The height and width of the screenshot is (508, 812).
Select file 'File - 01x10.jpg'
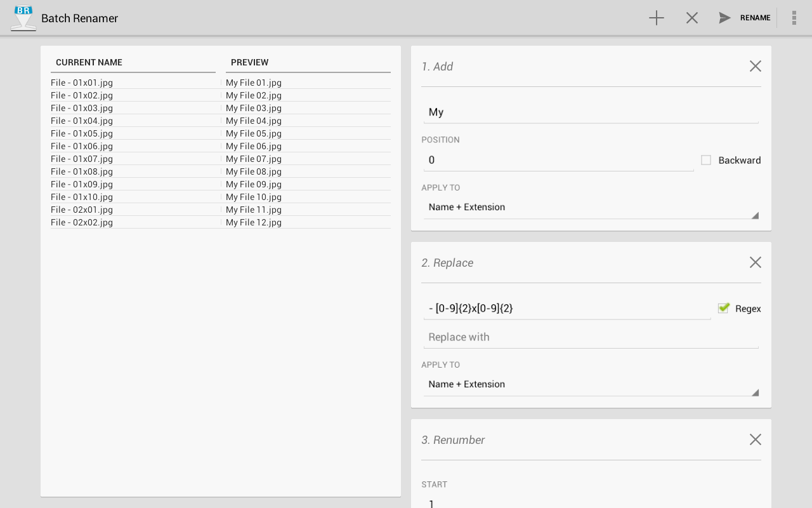click(82, 197)
